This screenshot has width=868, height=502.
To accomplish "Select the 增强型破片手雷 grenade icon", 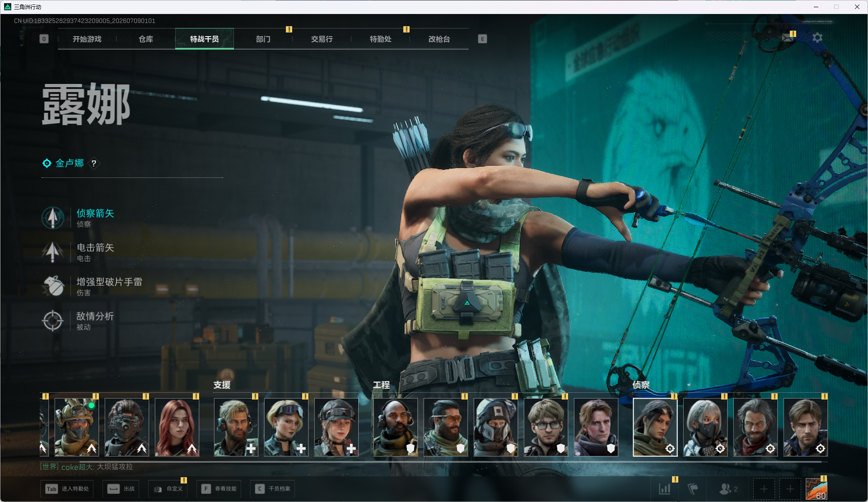I will click(53, 286).
